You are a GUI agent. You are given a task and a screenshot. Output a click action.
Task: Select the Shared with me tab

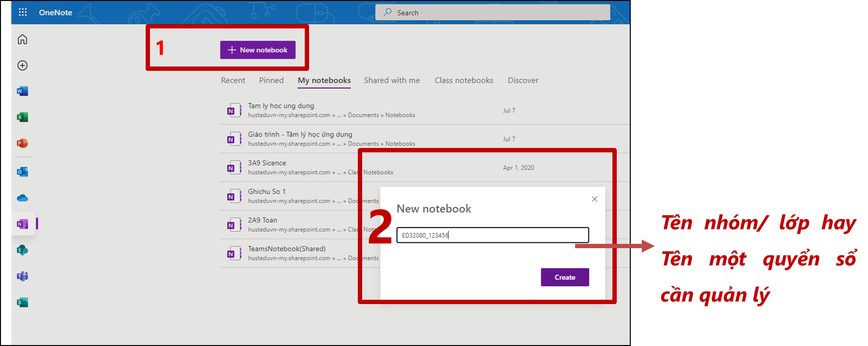click(x=392, y=80)
